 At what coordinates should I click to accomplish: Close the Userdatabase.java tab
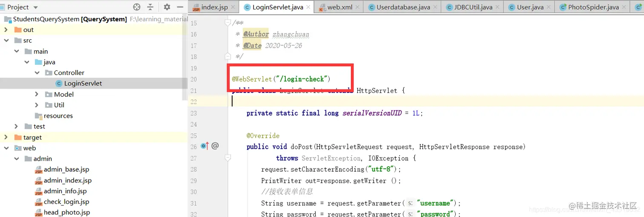tap(436, 7)
